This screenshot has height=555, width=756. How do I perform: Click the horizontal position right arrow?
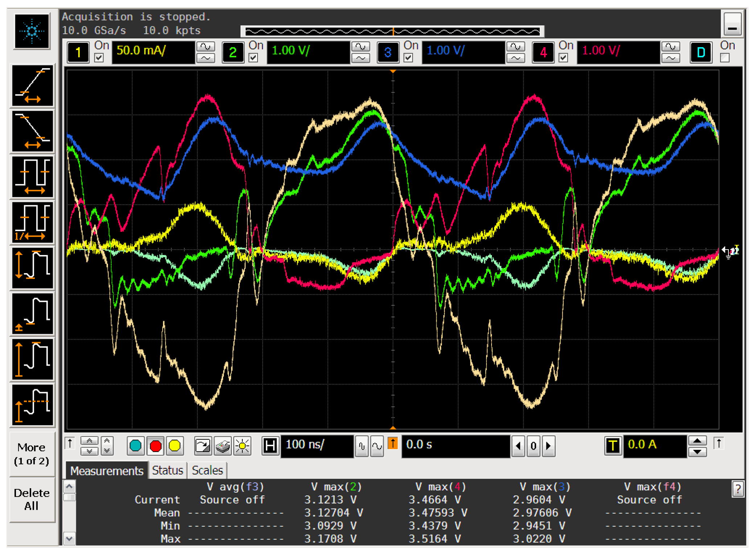pyautogui.click(x=548, y=446)
